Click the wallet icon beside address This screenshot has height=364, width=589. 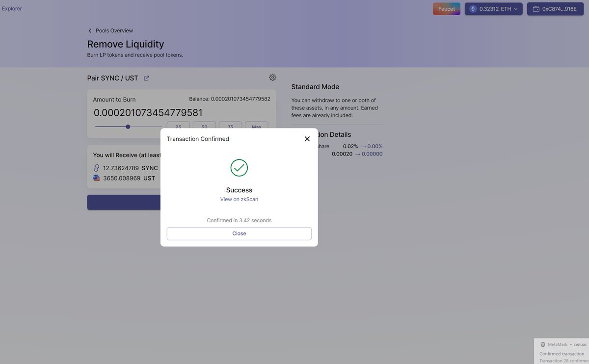click(x=536, y=9)
